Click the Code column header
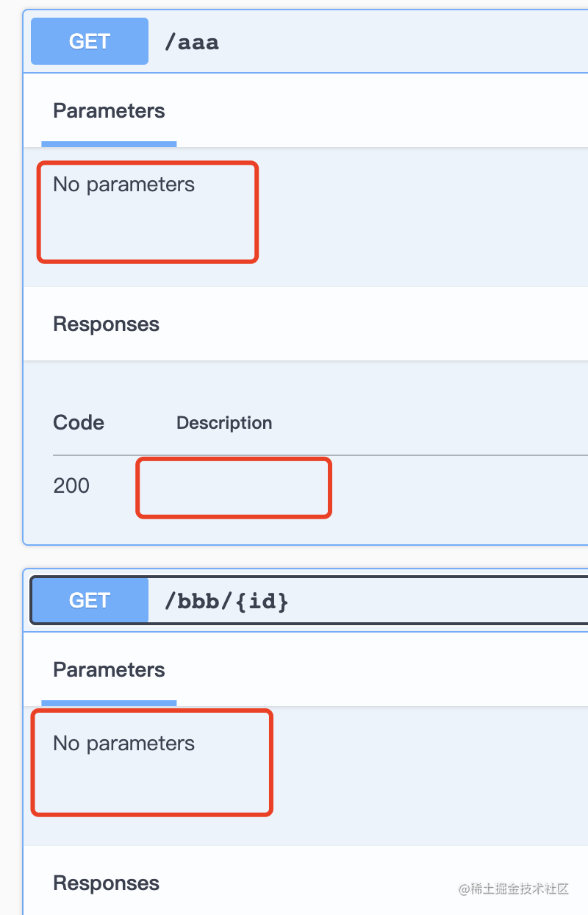 [79, 423]
